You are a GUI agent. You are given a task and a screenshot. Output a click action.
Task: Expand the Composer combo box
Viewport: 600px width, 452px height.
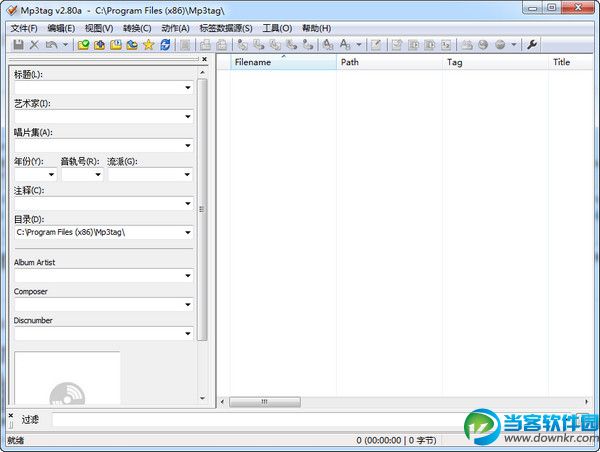pyautogui.click(x=188, y=305)
